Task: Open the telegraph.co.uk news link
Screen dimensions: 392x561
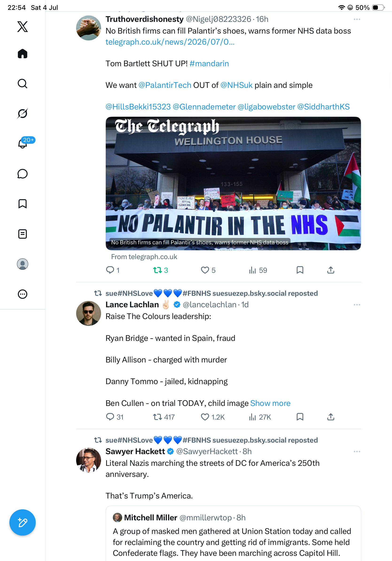Action: pyautogui.click(x=170, y=42)
